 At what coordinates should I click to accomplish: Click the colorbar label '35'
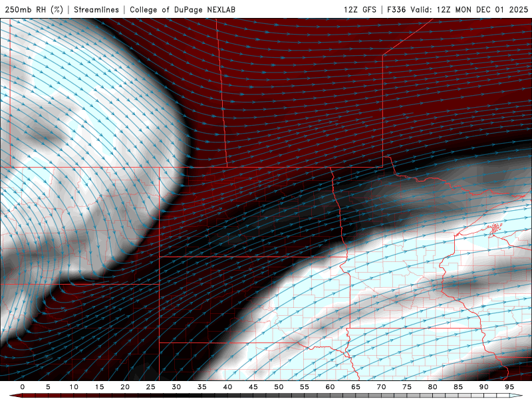[x=202, y=387]
